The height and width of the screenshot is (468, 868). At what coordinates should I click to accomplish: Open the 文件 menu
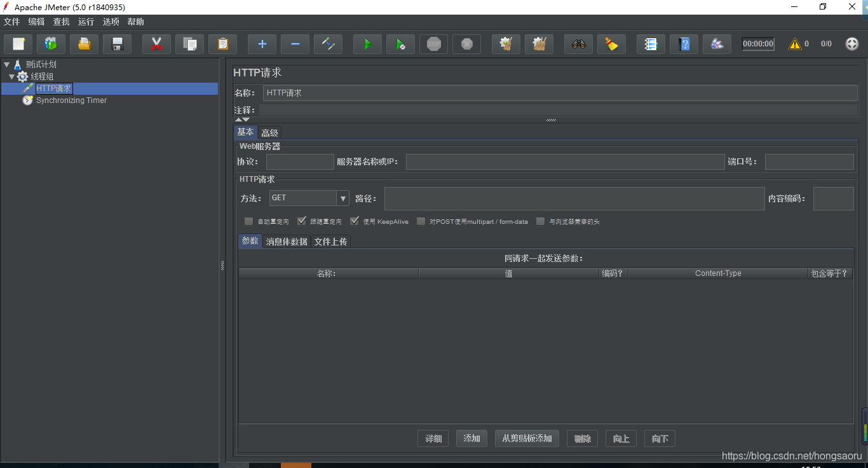click(12, 22)
